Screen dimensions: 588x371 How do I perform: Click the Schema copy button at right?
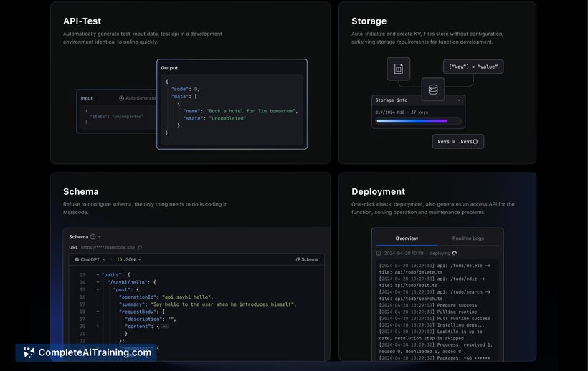pyautogui.click(x=306, y=259)
